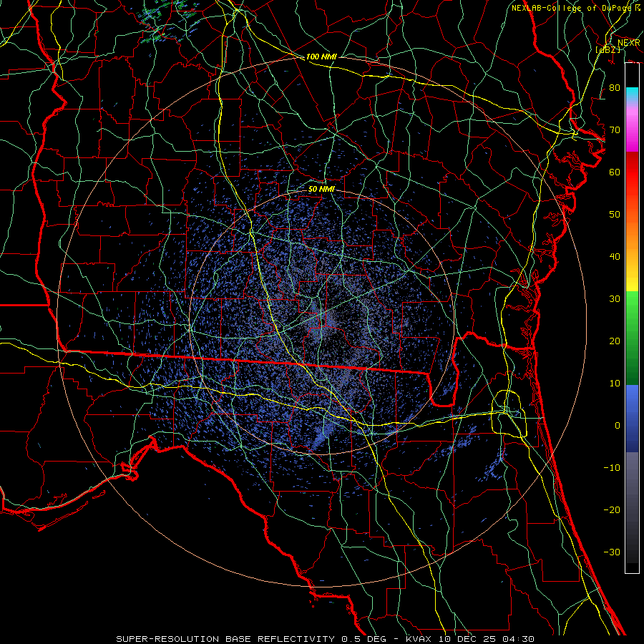Click the 10 value on the dBZ scale
The image size is (644, 644).
pyautogui.click(x=615, y=384)
